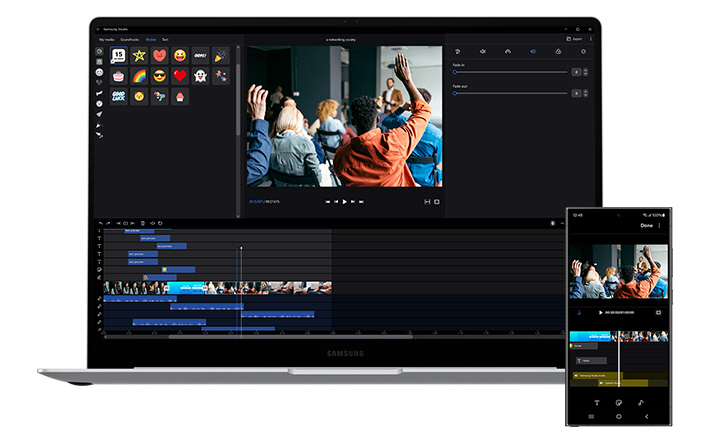Pick the ghost sticker
Screen dimensions: 720x436
tap(200, 76)
